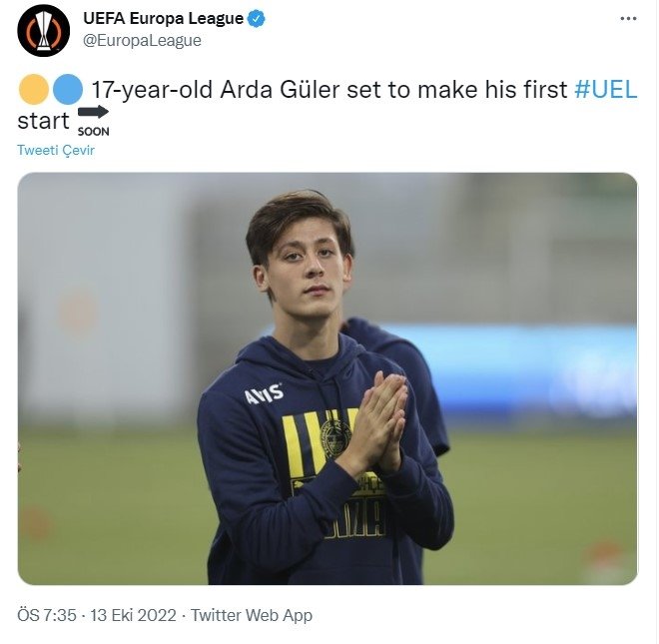This screenshot has width=659, height=644.
Task: Click the blue verified badge
Action: [x=256, y=19]
